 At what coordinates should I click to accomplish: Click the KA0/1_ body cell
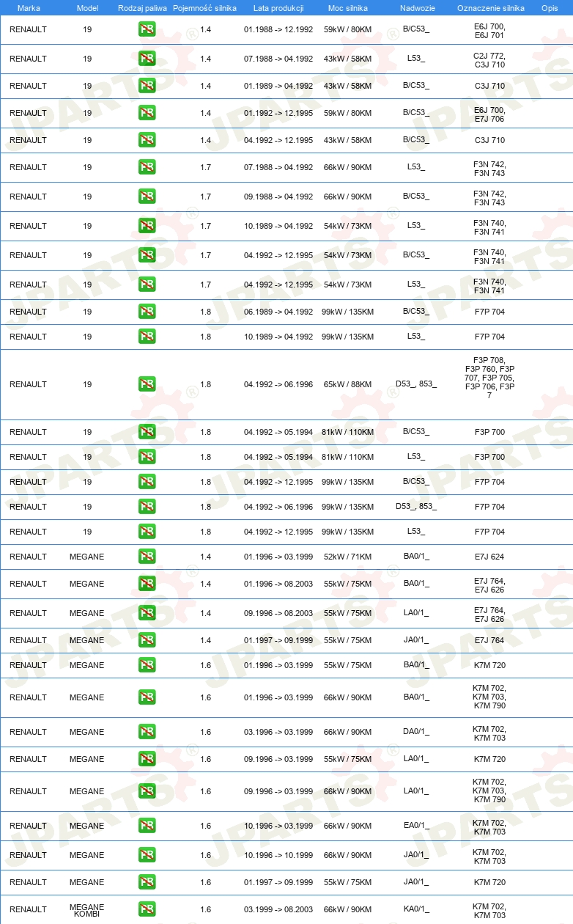pos(416,909)
